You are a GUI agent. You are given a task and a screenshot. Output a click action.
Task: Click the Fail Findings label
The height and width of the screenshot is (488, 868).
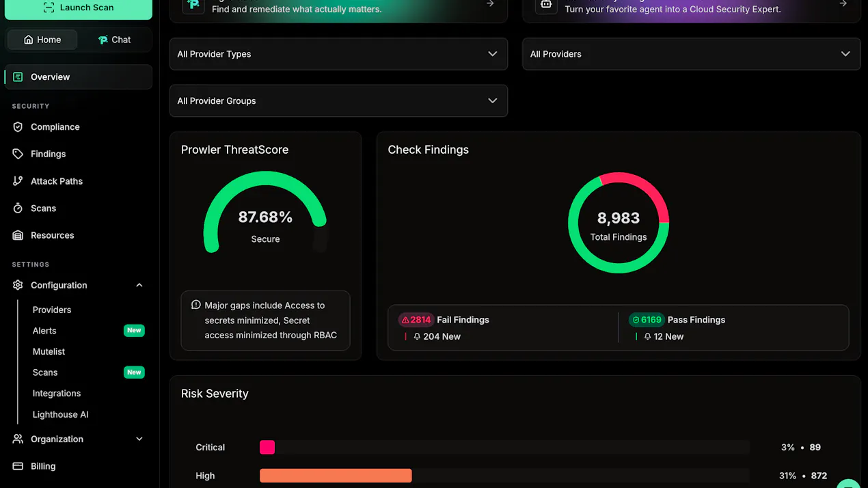pyautogui.click(x=463, y=320)
